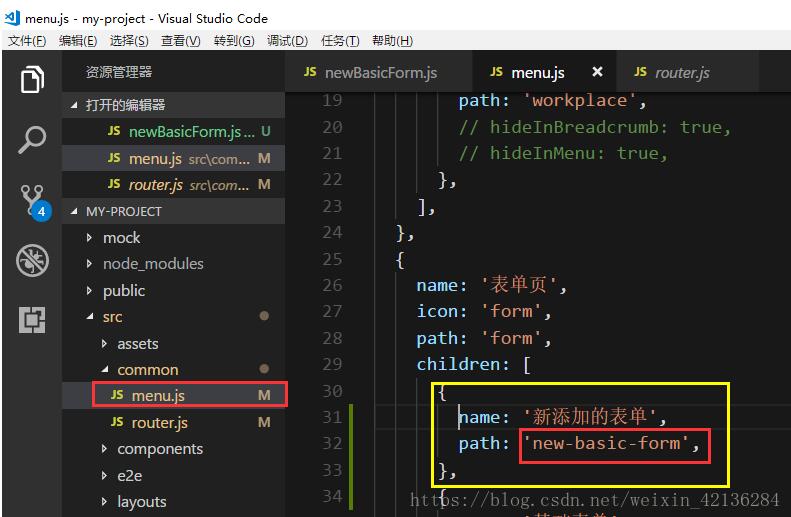Click the icon: 'form' line 27
Screen dimensions: 791x517
coord(484,311)
